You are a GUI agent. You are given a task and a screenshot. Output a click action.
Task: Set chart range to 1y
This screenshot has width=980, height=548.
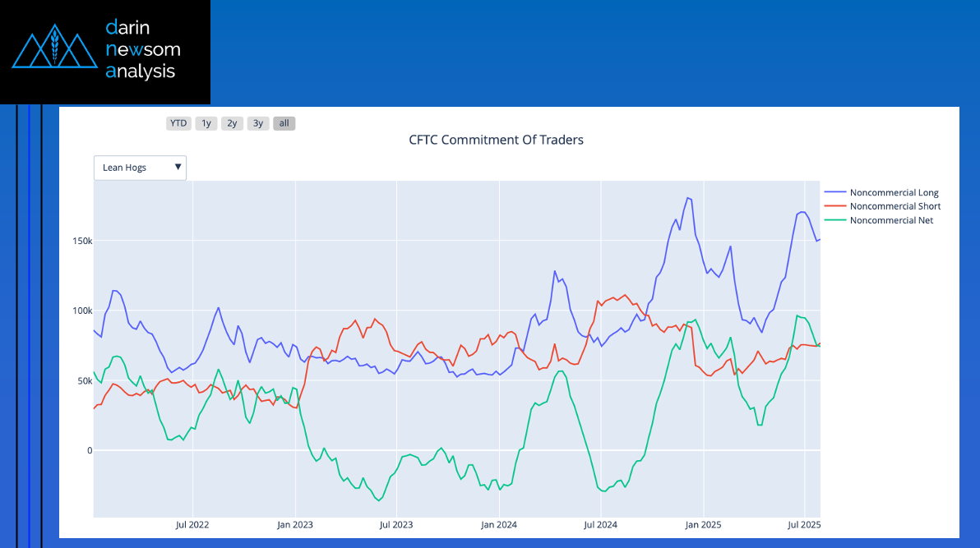pos(206,123)
